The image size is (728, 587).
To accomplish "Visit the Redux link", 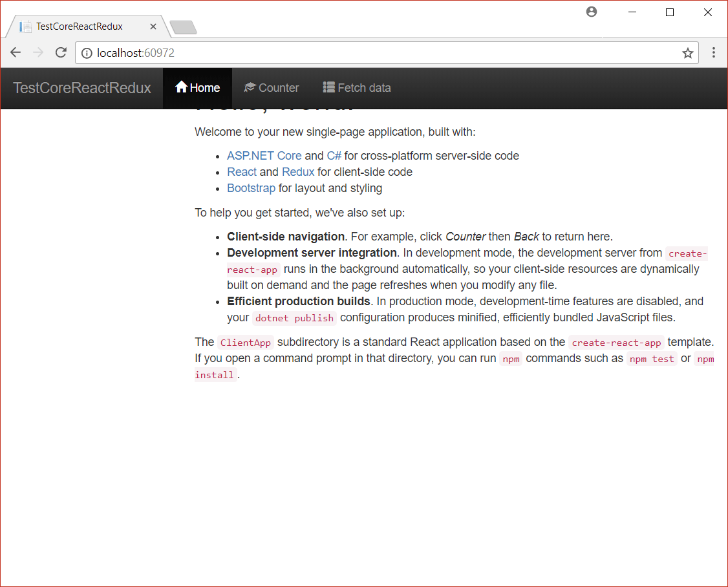I will pos(298,172).
